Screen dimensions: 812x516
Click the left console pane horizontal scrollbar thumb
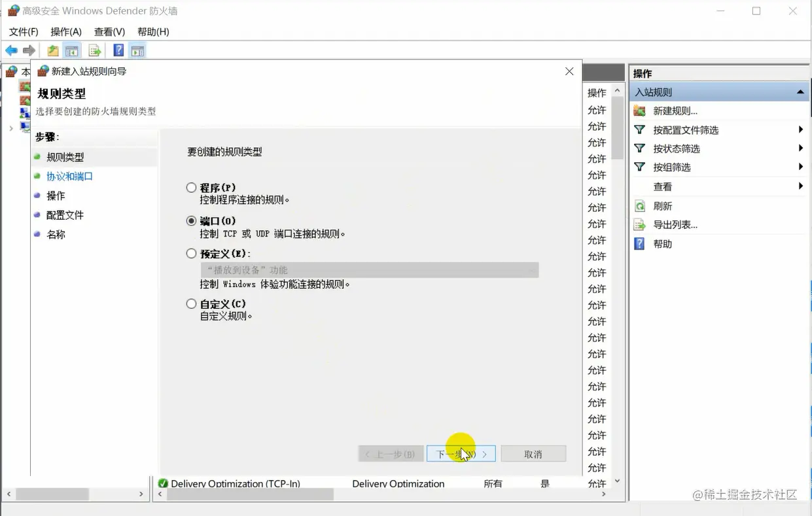tap(52, 494)
